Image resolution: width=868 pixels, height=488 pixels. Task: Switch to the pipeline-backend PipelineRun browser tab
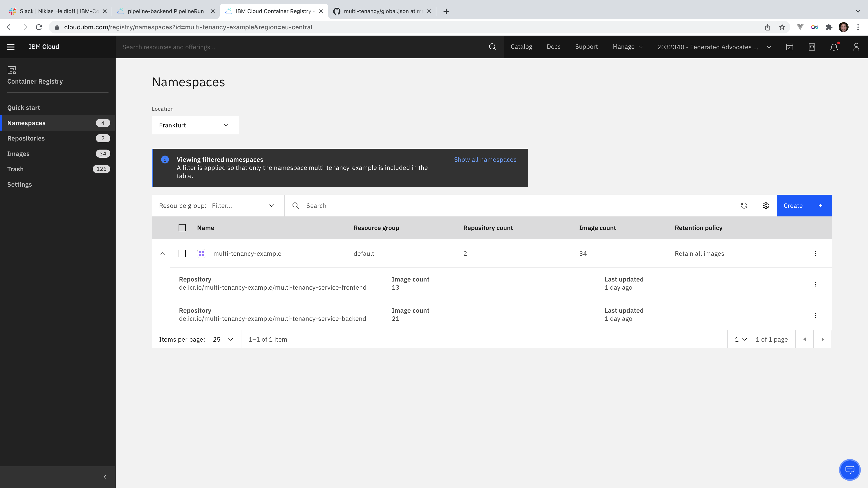(165, 11)
